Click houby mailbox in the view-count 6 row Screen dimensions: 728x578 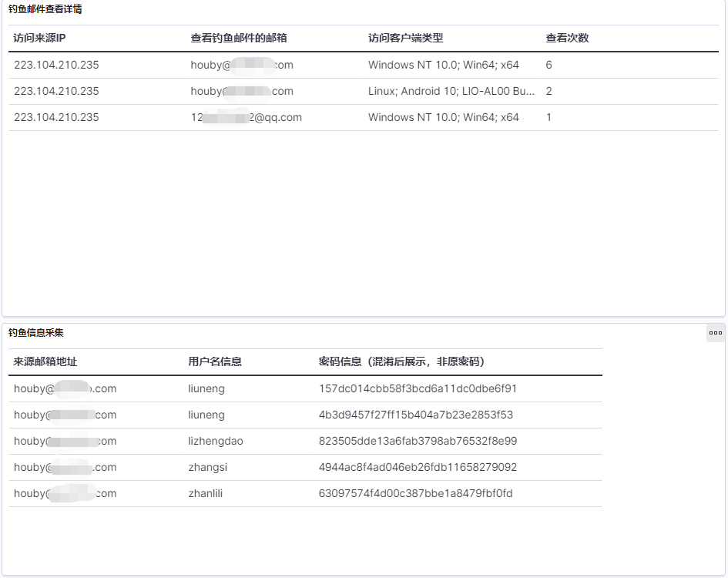point(242,65)
